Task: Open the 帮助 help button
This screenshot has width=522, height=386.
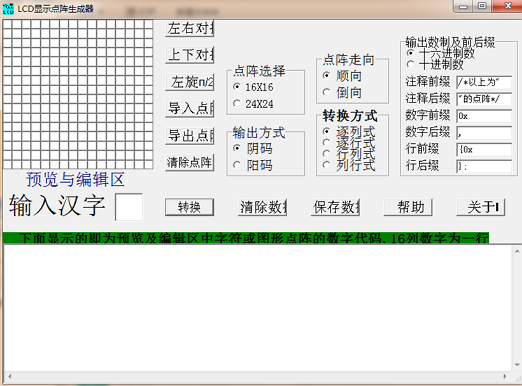Action: click(408, 207)
